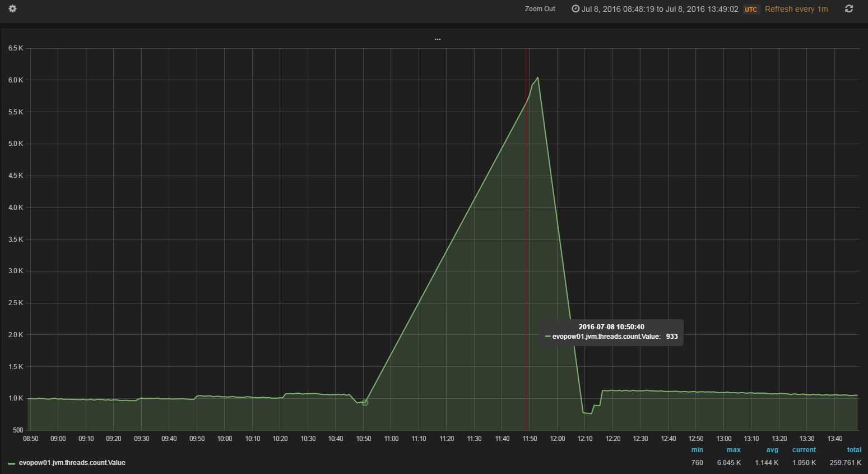Click the 13:00 x-axis label
Viewport: 868px width, 474px height.
[x=724, y=439]
